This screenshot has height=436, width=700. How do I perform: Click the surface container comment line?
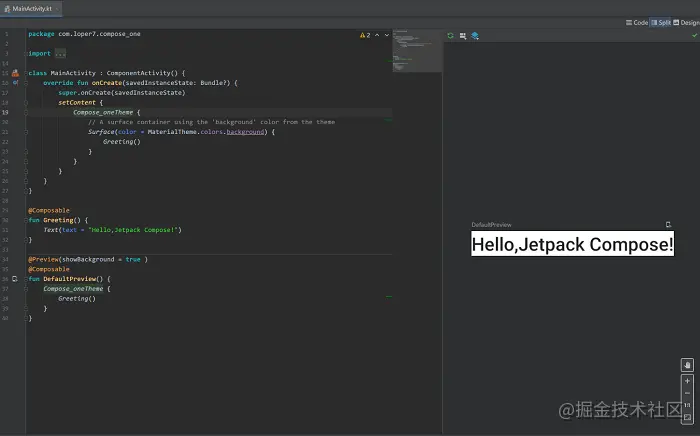(211, 122)
